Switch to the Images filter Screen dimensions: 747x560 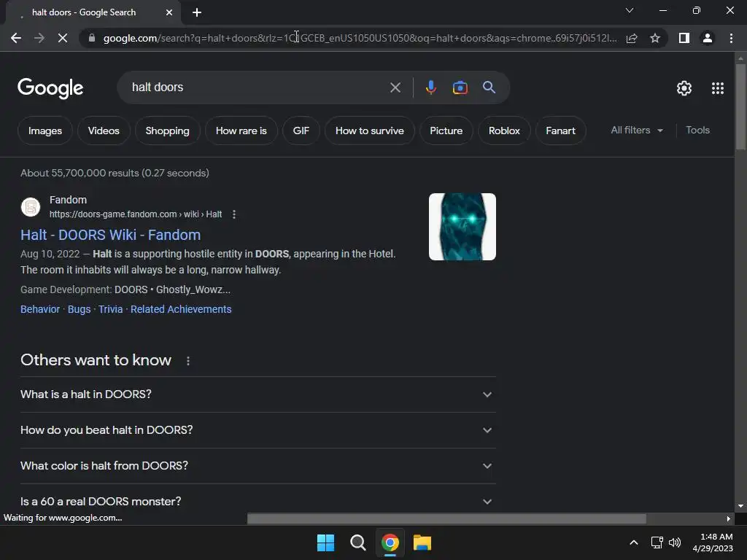click(x=45, y=131)
